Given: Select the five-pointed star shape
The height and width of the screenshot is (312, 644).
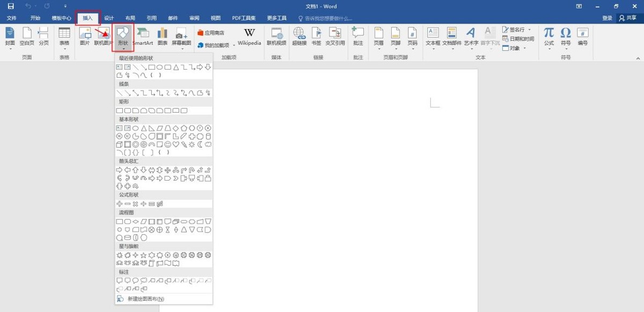Looking at the screenshot, I should coord(143,255).
